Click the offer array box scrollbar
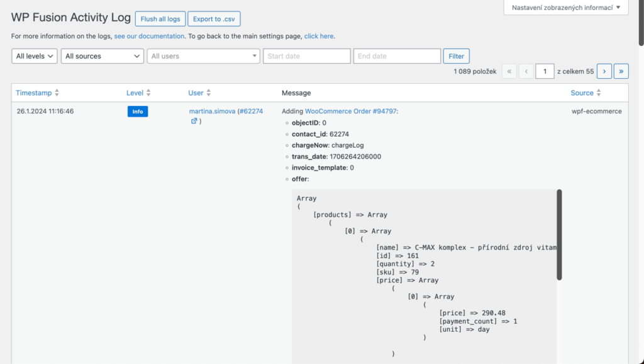Image resolution: width=644 pixels, height=364 pixels. click(559, 234)
